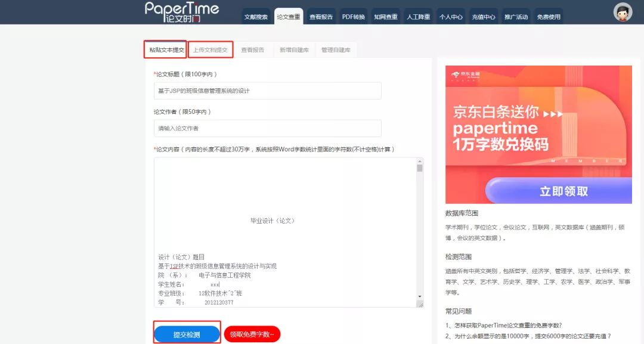Select 免费使用 in the top navigation
The height and width of the screenshot is (344, 644).
[549, 17]
